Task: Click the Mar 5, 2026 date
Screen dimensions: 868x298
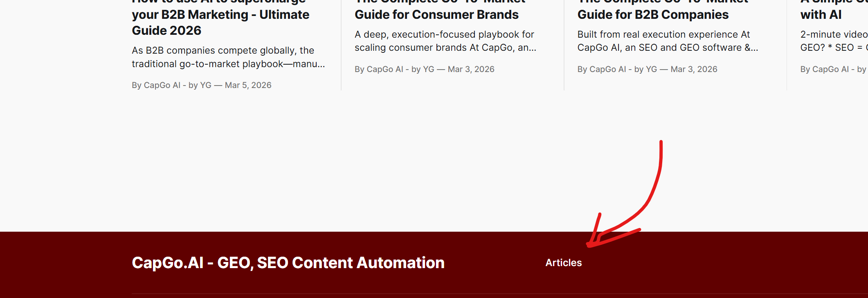Action: 248,85
